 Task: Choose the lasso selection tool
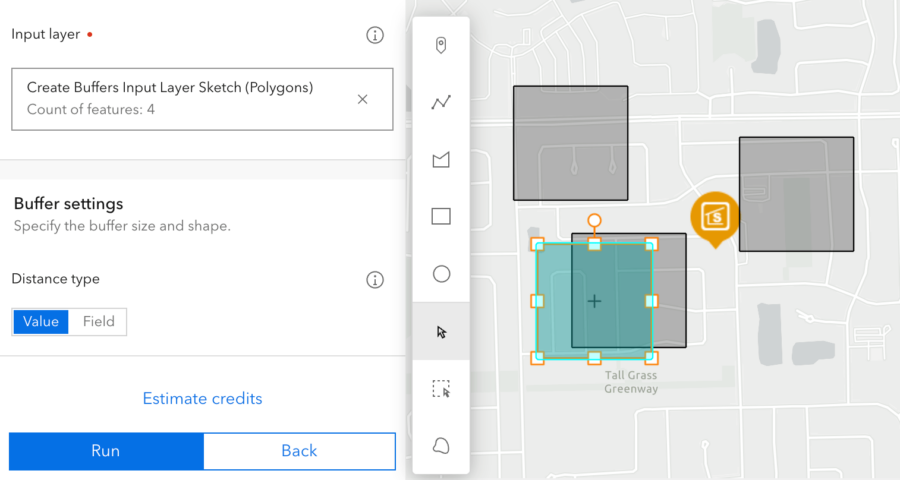pyautogui.click(x=441, y=446)
